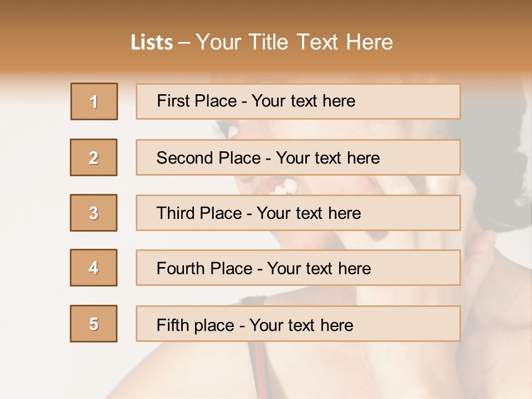The height and width of the screenshot is (399, 532).
Task: Select the number 2 box
Action: point(94,157)
